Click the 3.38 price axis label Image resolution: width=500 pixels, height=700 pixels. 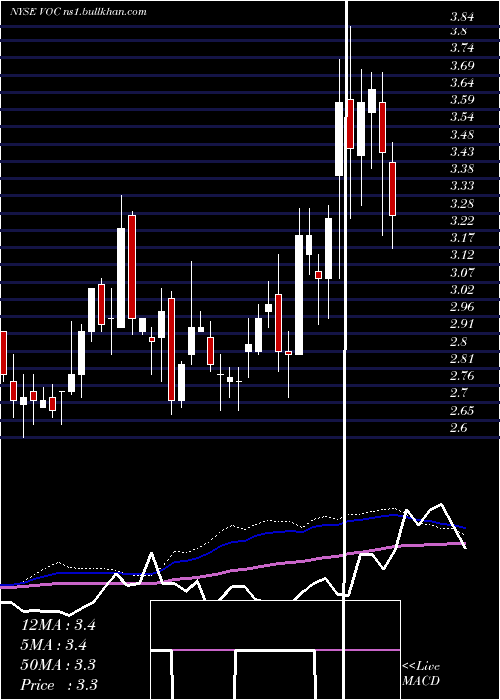point(462,169)
